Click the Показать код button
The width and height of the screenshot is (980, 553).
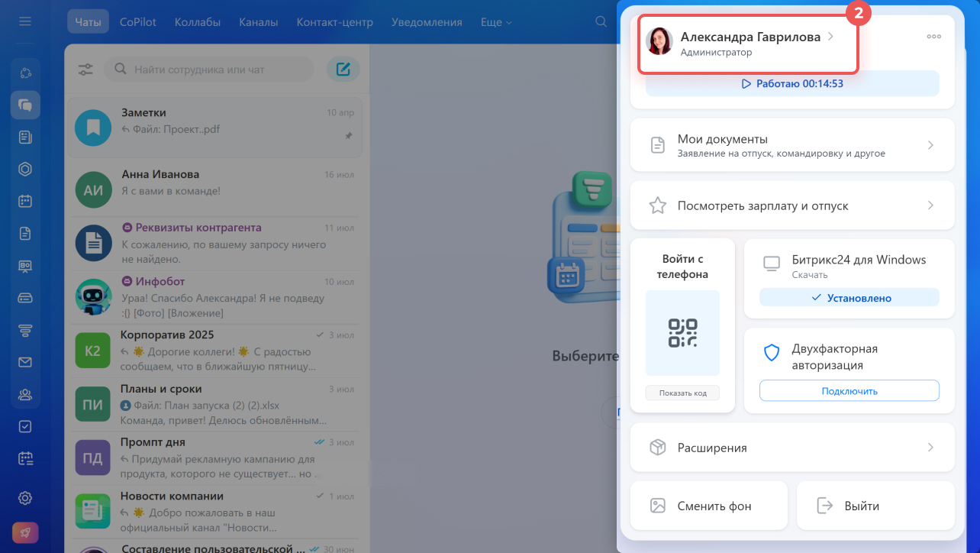tap(682, 393)
